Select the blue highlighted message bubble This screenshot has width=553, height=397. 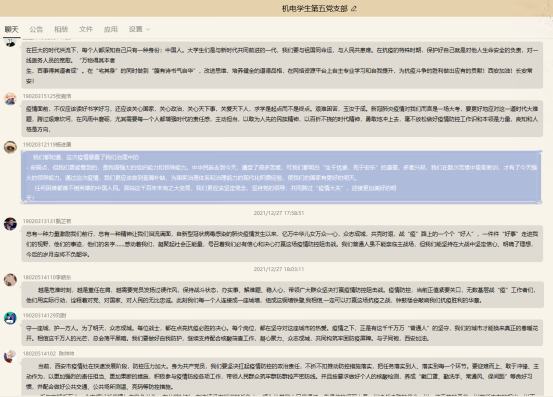(x=281, y=177)
